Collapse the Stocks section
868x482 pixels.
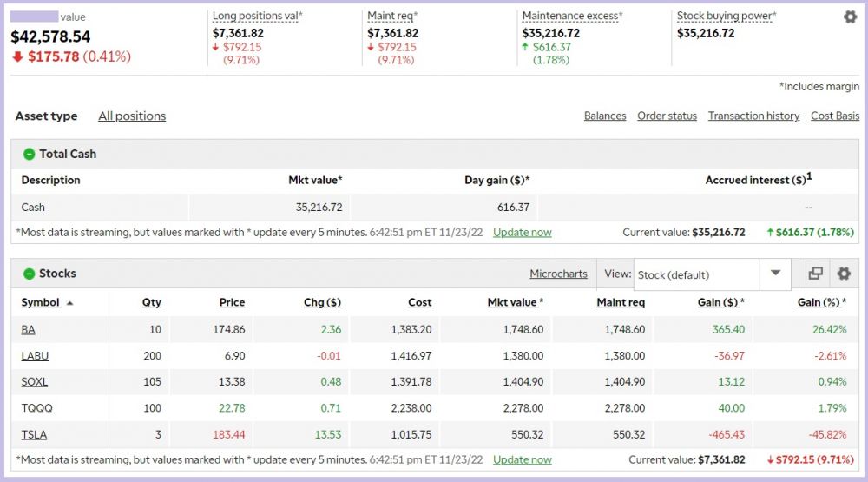point(29,274)
